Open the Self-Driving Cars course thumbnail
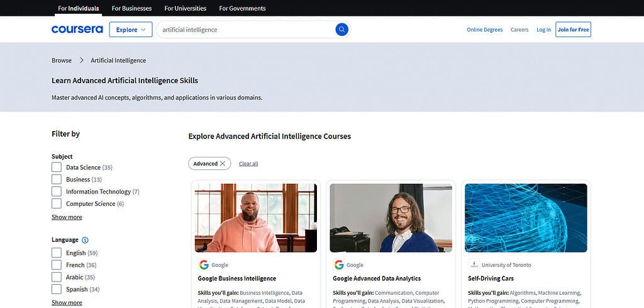Viewport: 644px width, 308px height. 526,218
